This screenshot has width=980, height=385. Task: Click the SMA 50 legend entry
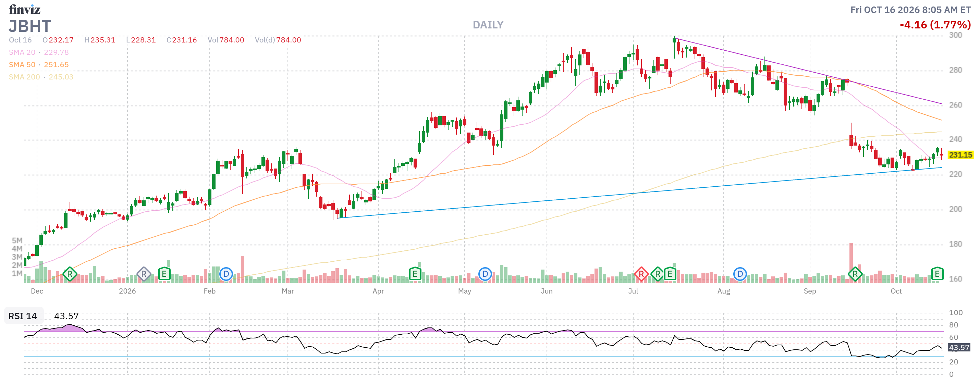tap(39, 65)
